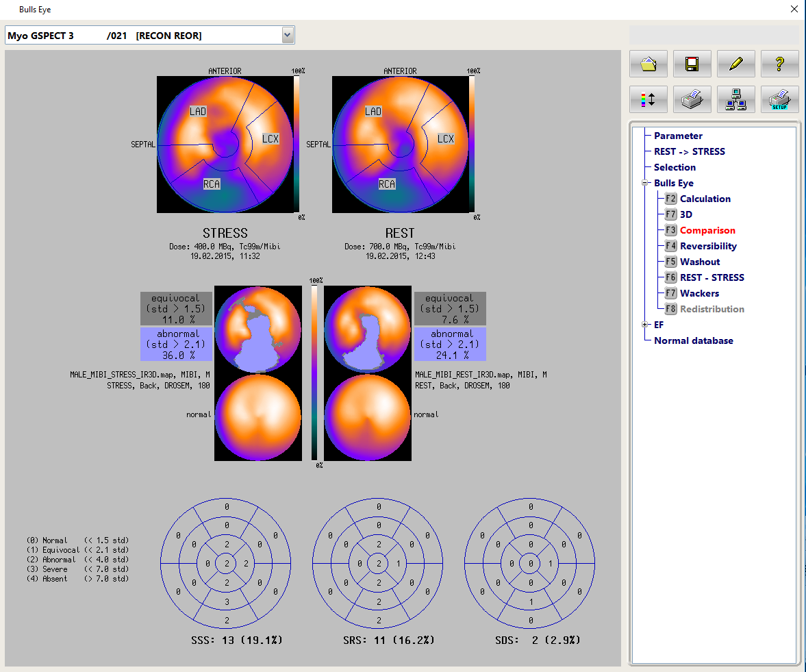
Task: Save using the floppy disk icon
Action: [692, 64]
